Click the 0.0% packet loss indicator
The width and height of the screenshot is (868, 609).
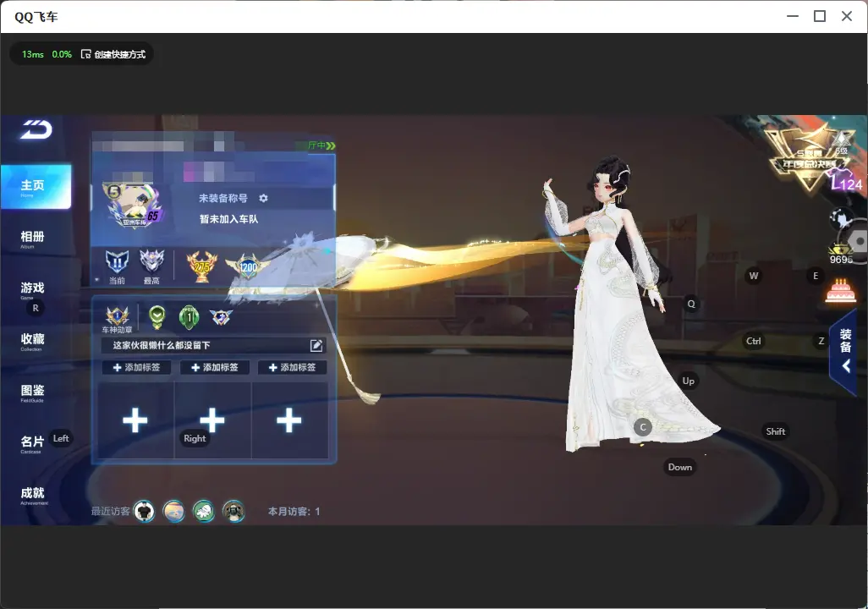point(62,54)
